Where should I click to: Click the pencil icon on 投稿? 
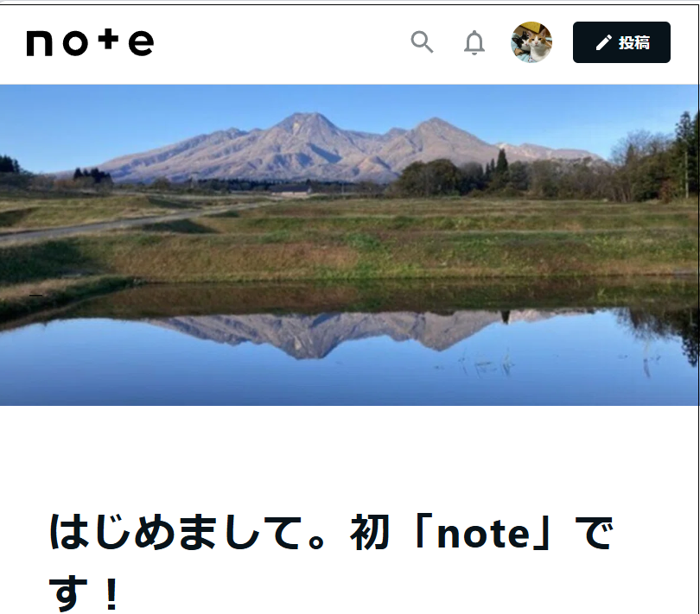pos(603,43)
